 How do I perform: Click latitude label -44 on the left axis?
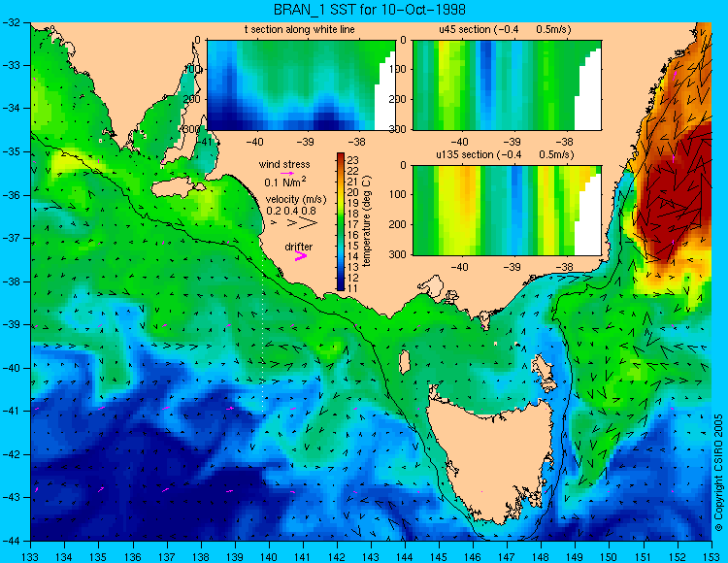tap(13, 541)
